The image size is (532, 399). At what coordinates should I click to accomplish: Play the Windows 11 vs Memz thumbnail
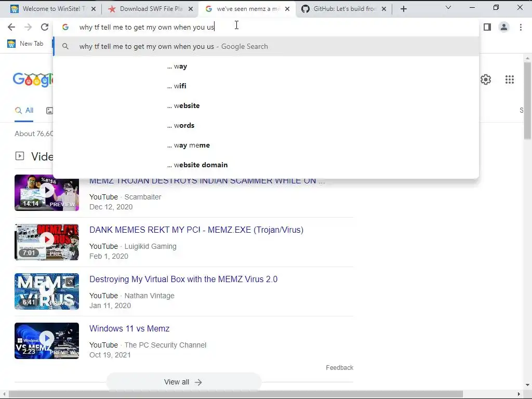pos(47,341)
